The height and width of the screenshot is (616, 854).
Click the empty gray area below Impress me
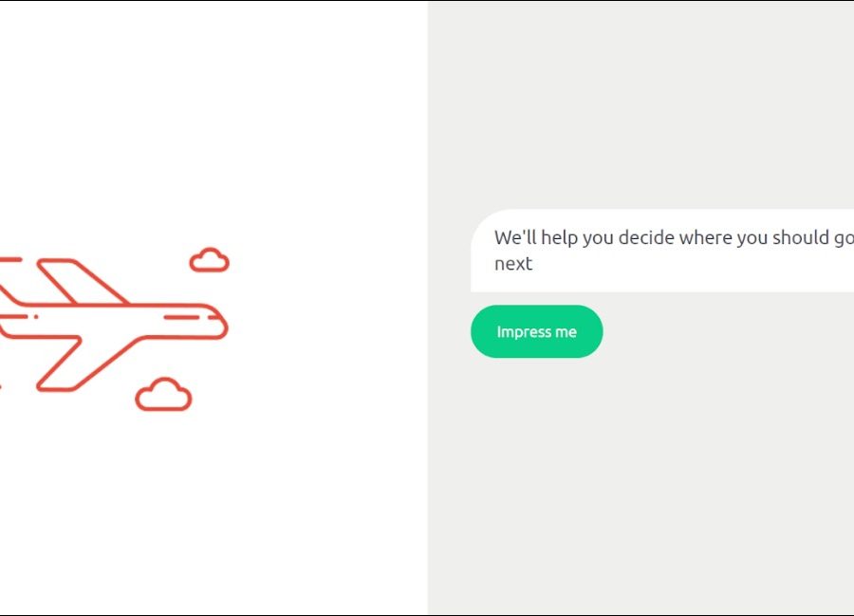(640, 485)
